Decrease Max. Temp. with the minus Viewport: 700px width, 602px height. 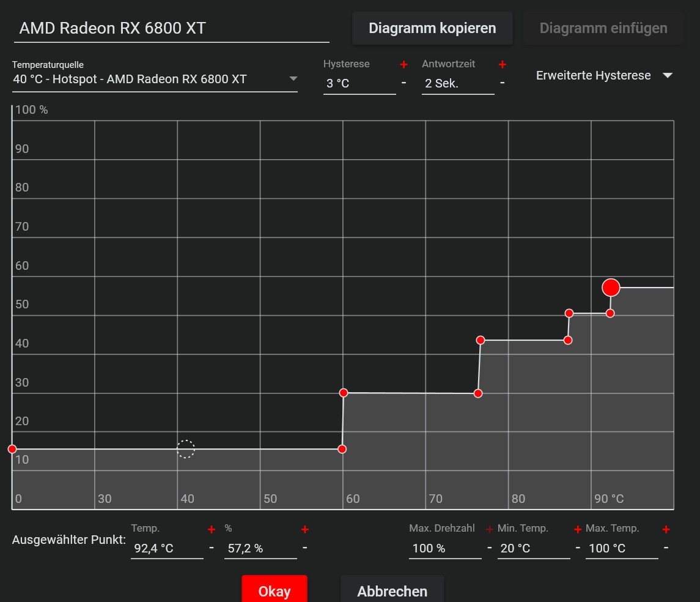point(666,547)
